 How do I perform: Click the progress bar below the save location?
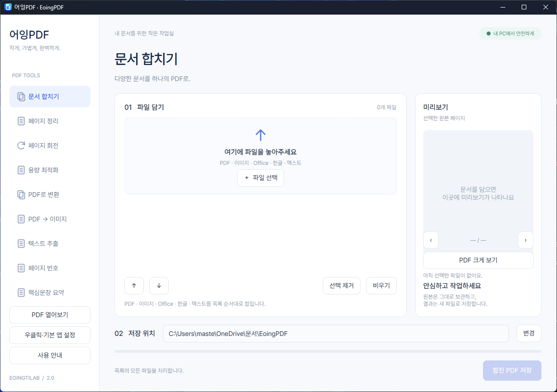pyautogui.click(x=328, y=351)
